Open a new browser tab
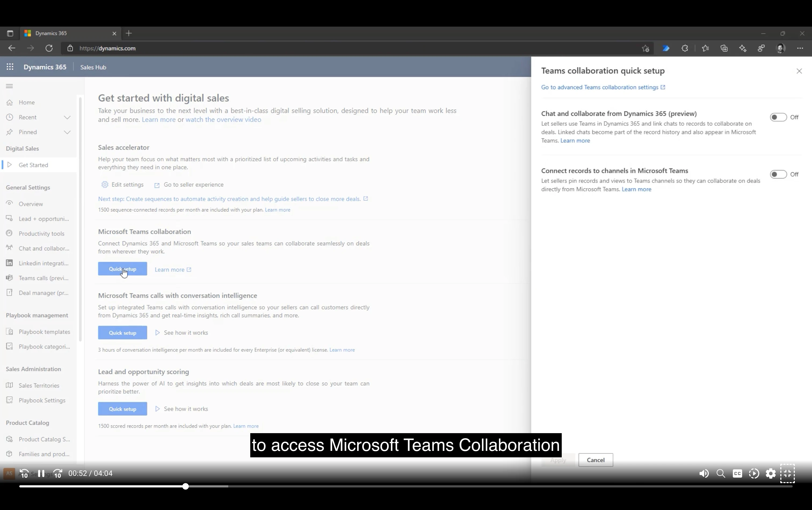 coord(129,33)
